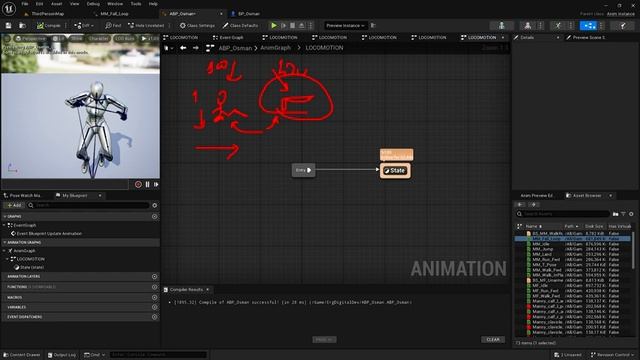
Task: Switch to Animation editor mode icon
Action: click(558, 25)
